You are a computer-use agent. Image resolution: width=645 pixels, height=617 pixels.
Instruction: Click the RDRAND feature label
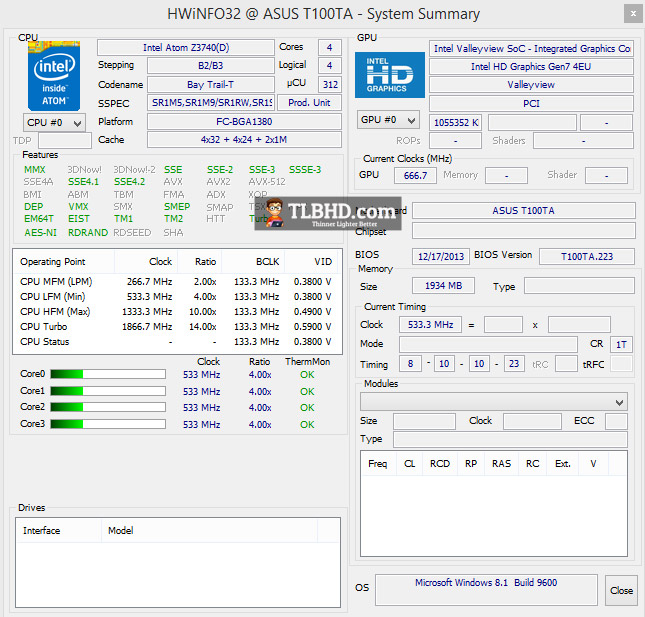(x=88, y=232)
